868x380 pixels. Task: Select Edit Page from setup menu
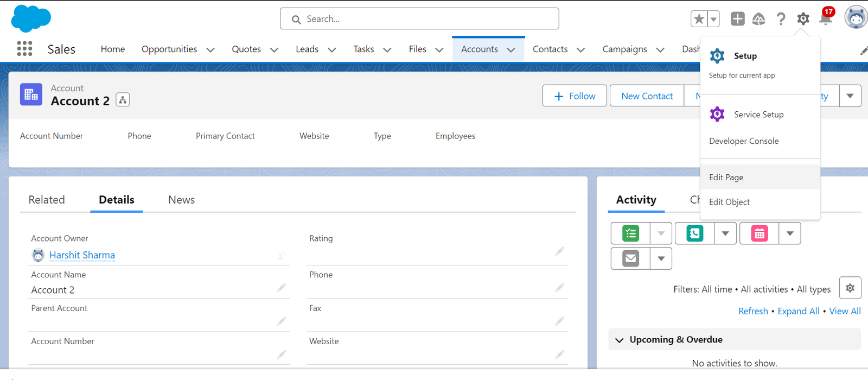pyautogui.click(x=726, y=178)
